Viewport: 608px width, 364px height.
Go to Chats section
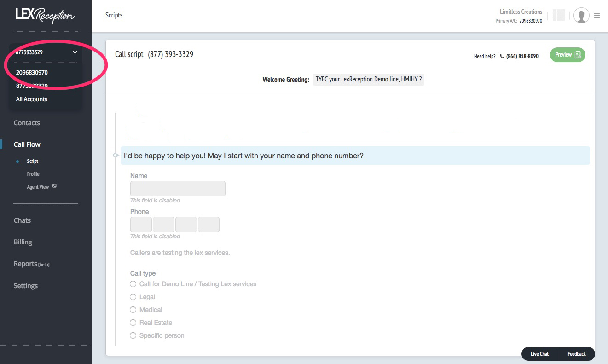(22, 220)
